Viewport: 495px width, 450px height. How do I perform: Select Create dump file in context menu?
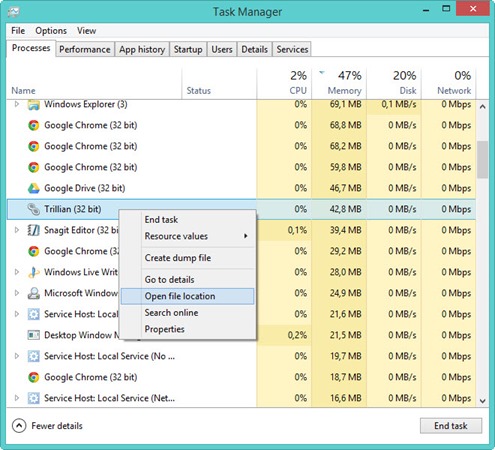(x=188, y=258)
